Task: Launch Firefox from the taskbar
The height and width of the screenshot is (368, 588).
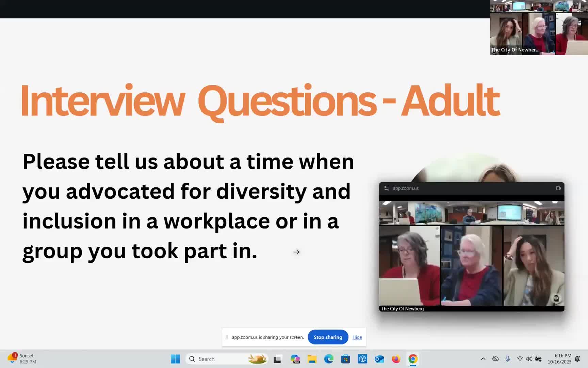Action: 396,359
